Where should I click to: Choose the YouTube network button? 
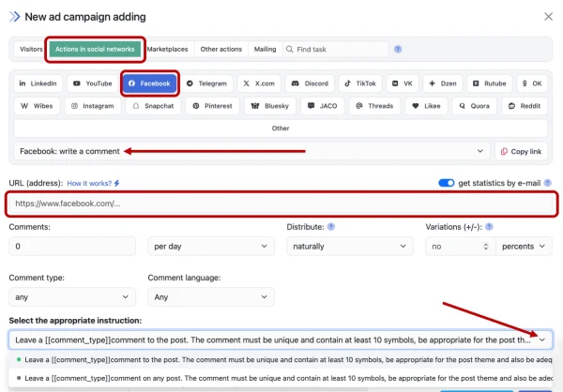93,83
